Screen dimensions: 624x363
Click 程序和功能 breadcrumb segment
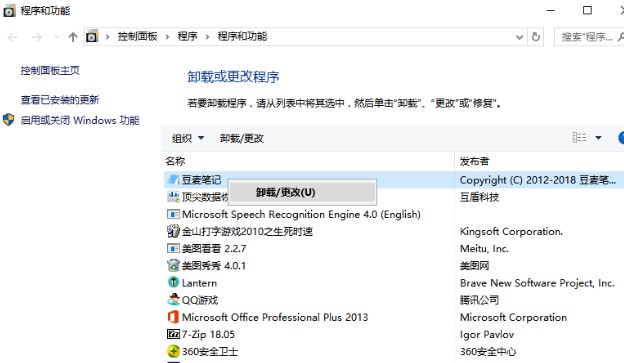point(242,37)
